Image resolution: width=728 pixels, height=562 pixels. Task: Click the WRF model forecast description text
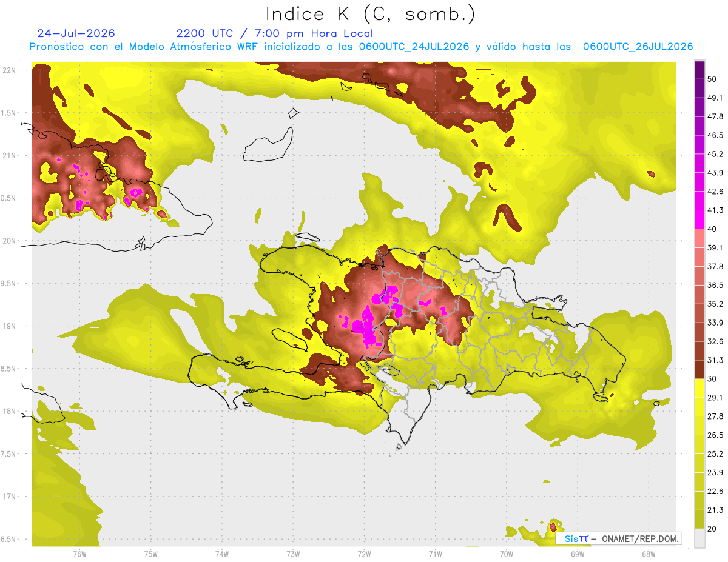coord(361,47)
